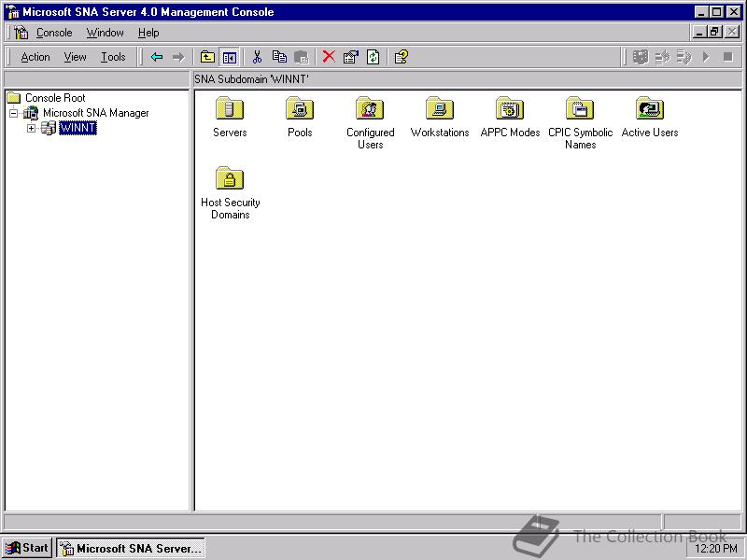Screen dimensions: 747x560
Task: Click the Refresh toolbar icon
Action: [373, 58]
